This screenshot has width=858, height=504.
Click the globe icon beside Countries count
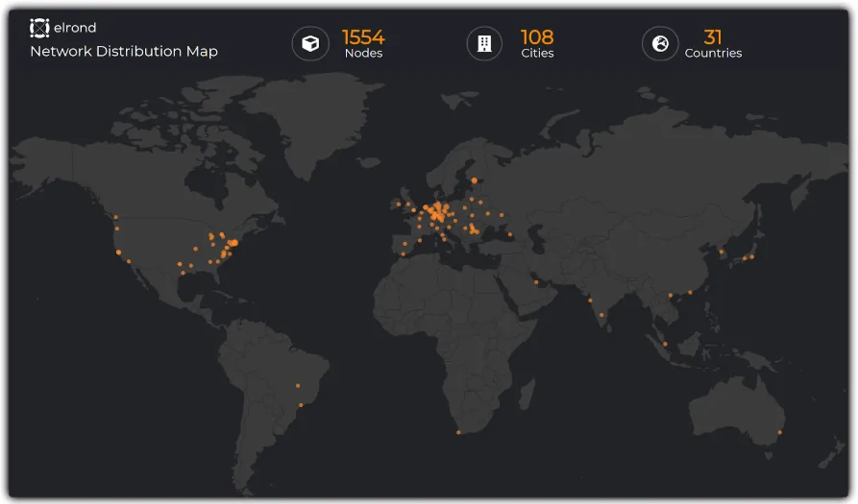pos(660,43)
